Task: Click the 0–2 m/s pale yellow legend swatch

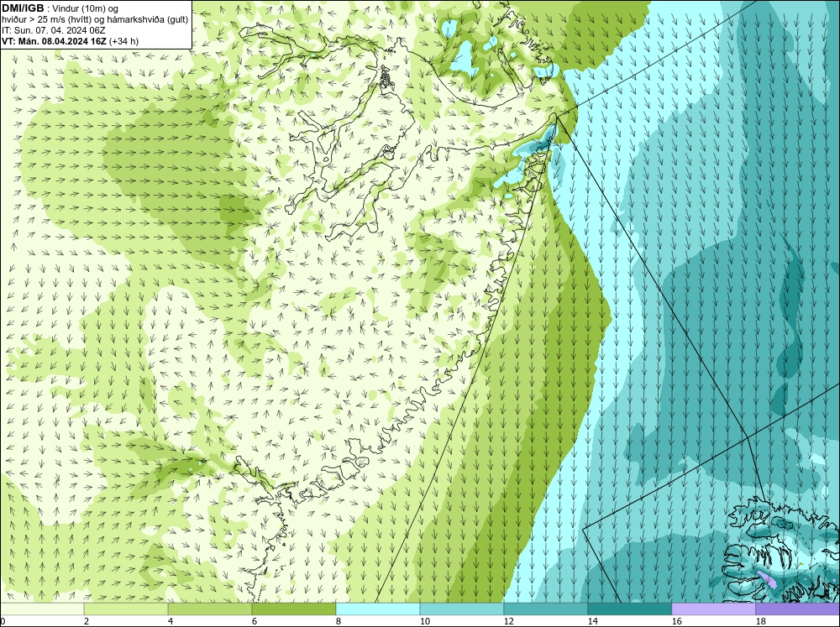Action: (x=42, y=609)
